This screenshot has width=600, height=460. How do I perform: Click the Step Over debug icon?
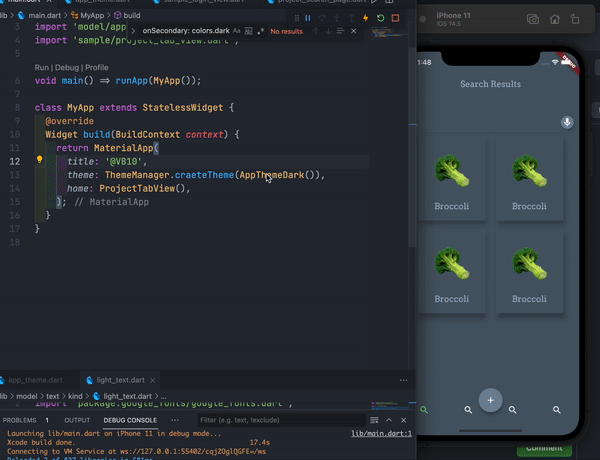[x=322, y=18]
